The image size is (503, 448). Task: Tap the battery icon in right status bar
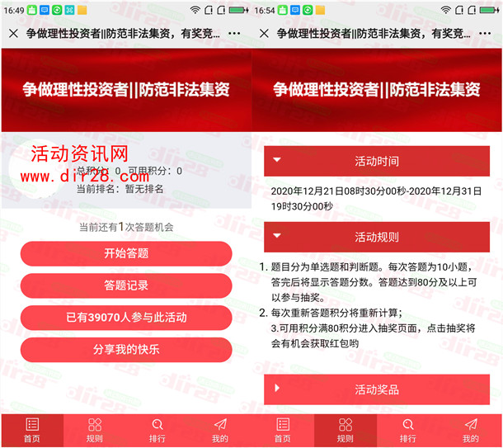(x=489, y=10)
